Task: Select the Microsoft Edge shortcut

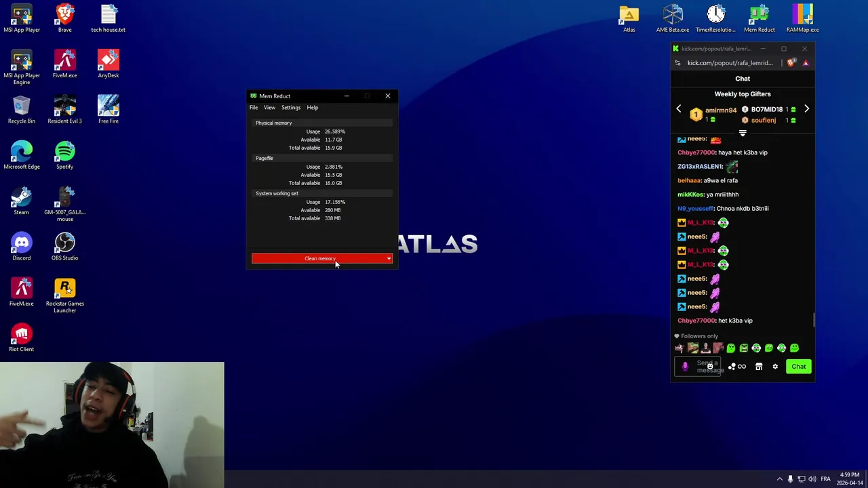Action: (22, 155)
